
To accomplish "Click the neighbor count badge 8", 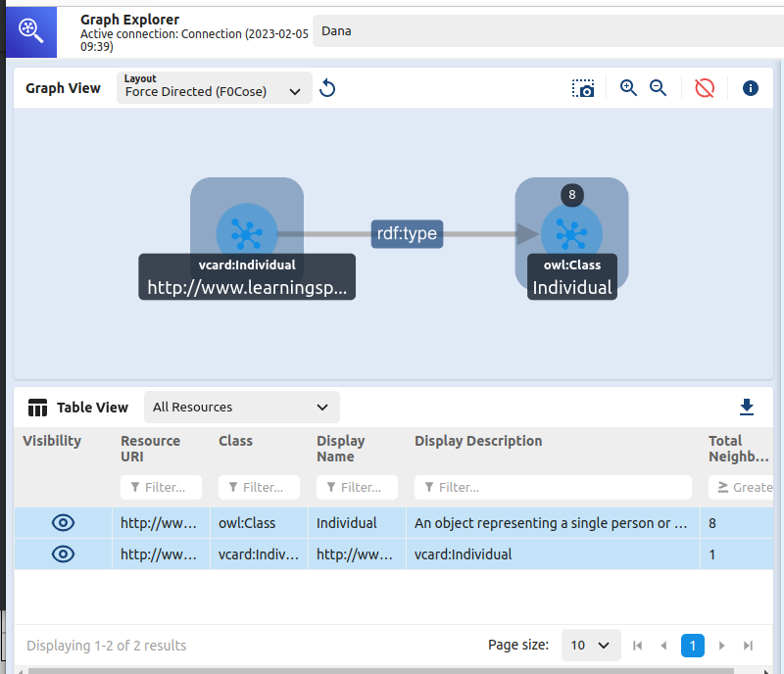I will pyautogui.click(x=572, y=195).
